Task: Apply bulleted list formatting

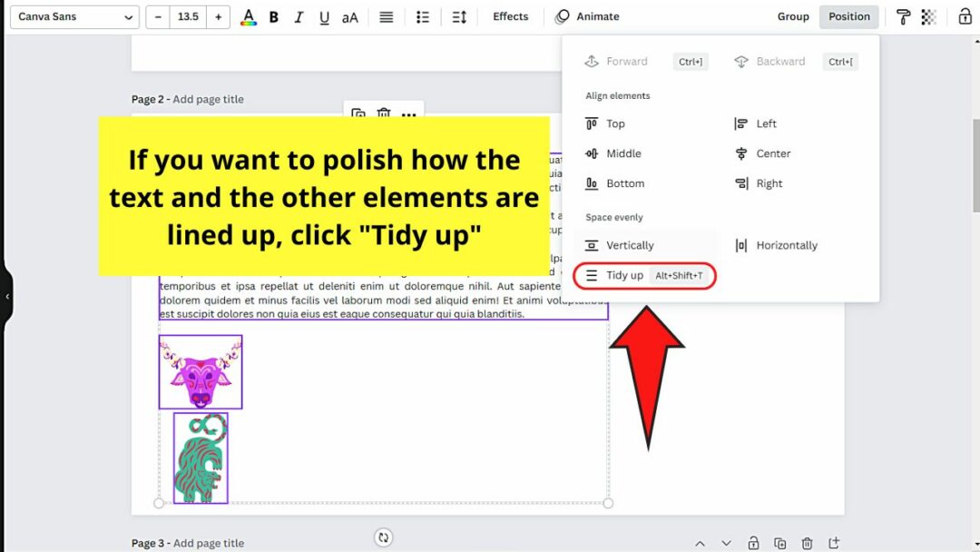Action: [422, 17]
